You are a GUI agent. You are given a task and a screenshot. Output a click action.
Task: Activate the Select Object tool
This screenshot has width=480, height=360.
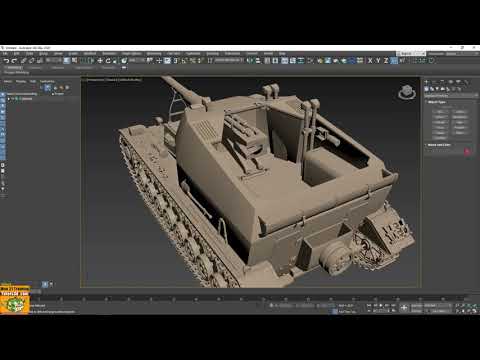[x=66, y=61]
